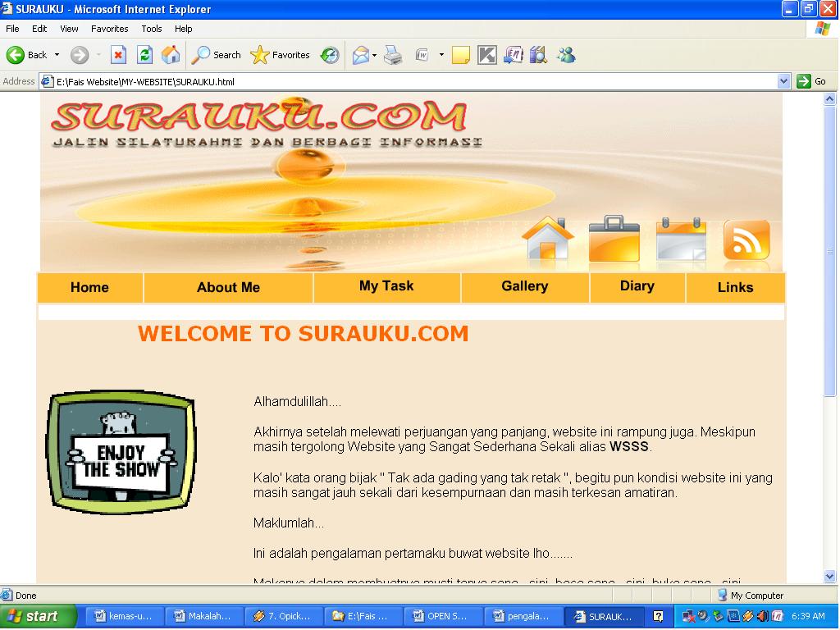The image size is (840, 630).
Task: Refresh the page with the Refresh icon
Action: [144, 55]
